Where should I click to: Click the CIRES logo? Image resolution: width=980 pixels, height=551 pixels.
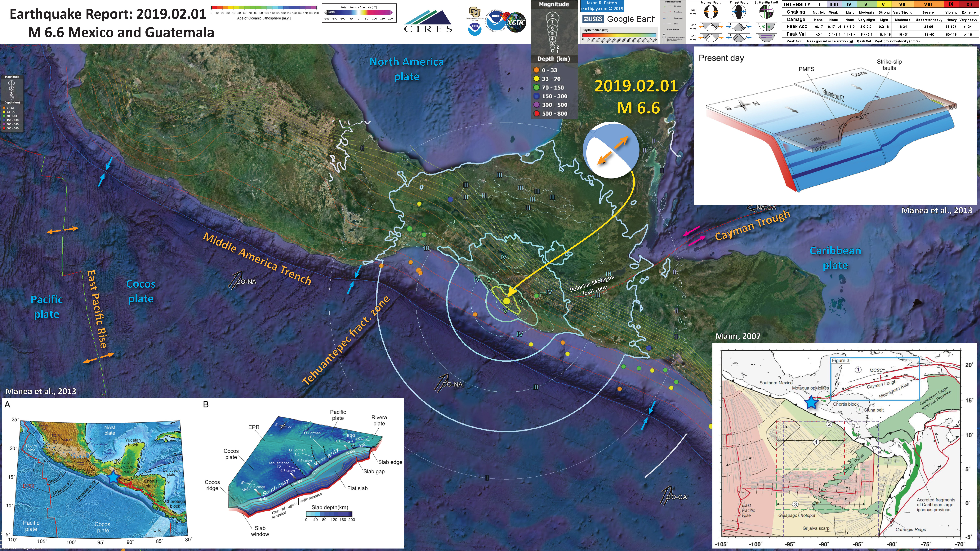click(428, 21)
